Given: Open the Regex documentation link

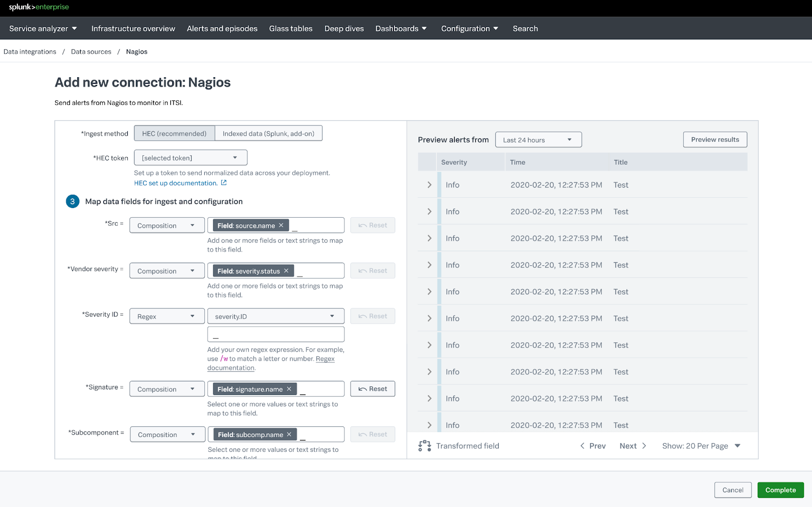Looking at the screenshot, I should [325, 359].
